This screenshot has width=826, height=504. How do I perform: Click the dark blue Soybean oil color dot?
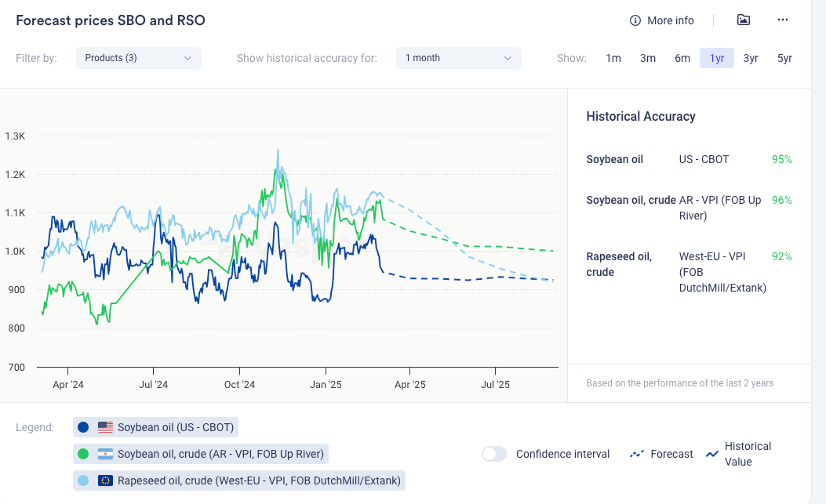point(84,427)
